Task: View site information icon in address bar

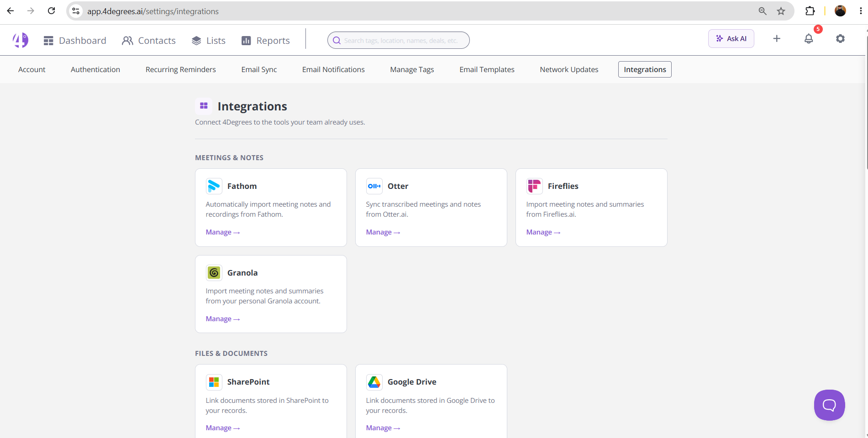Action: tap(76, 11)
